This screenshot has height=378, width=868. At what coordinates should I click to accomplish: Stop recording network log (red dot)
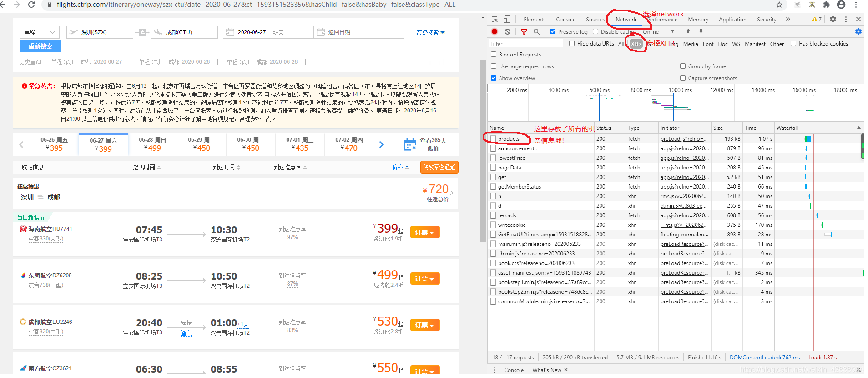(x=495, y=31)
